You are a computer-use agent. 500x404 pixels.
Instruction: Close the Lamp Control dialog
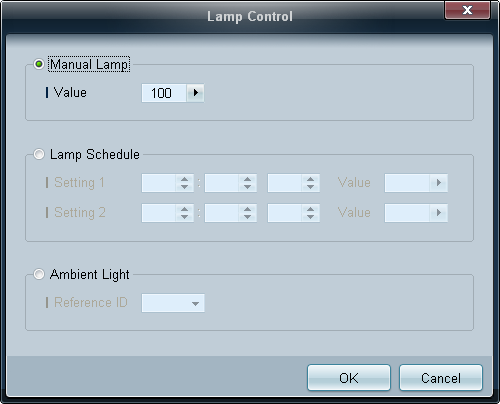tap(467, 10)
